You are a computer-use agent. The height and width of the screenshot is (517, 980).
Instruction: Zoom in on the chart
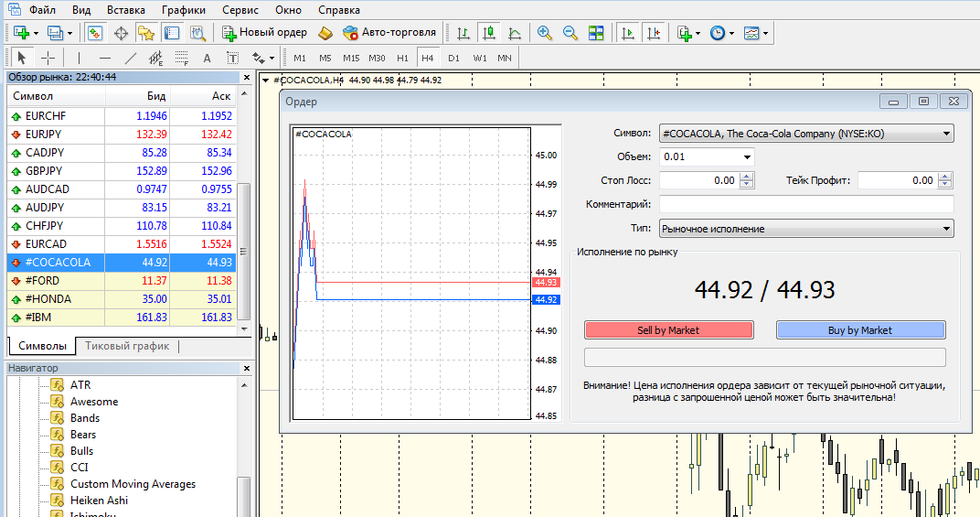click(544, 33)
